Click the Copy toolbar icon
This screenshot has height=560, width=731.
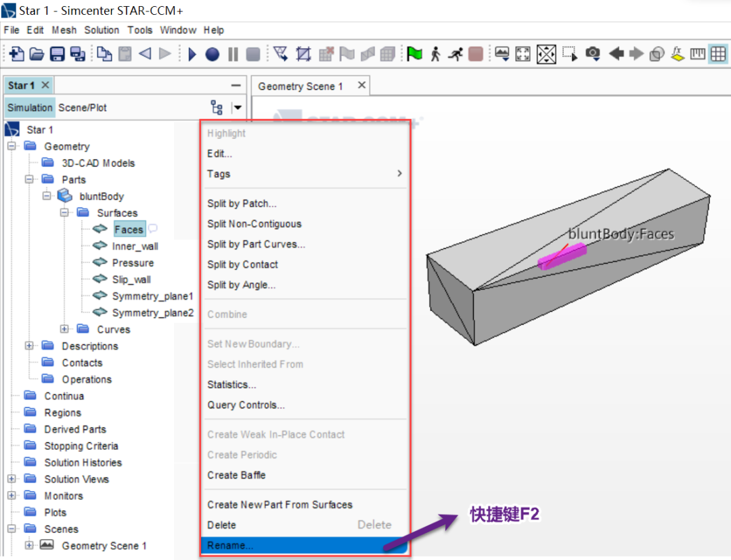point(104,54)
